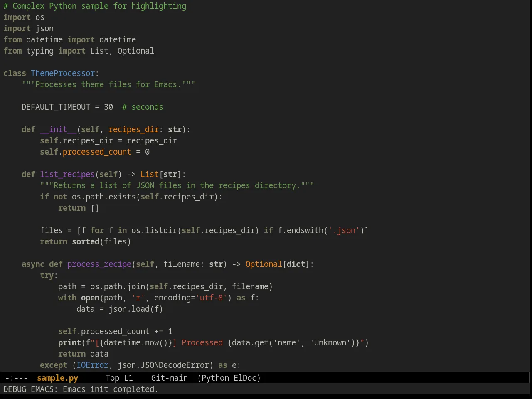Place cursor on comment '# Complex Python sample'
The width and height of the screenshot is (532, 399).
pos(53,6)
